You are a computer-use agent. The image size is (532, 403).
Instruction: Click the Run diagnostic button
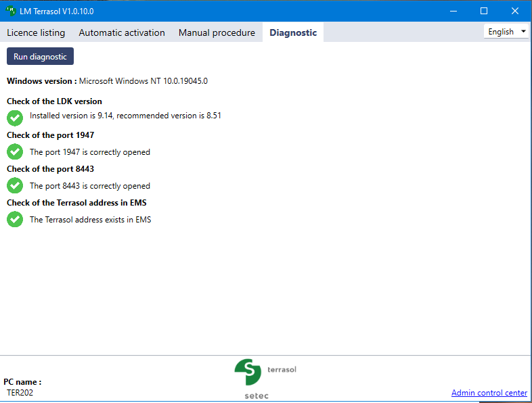(40, 56)
